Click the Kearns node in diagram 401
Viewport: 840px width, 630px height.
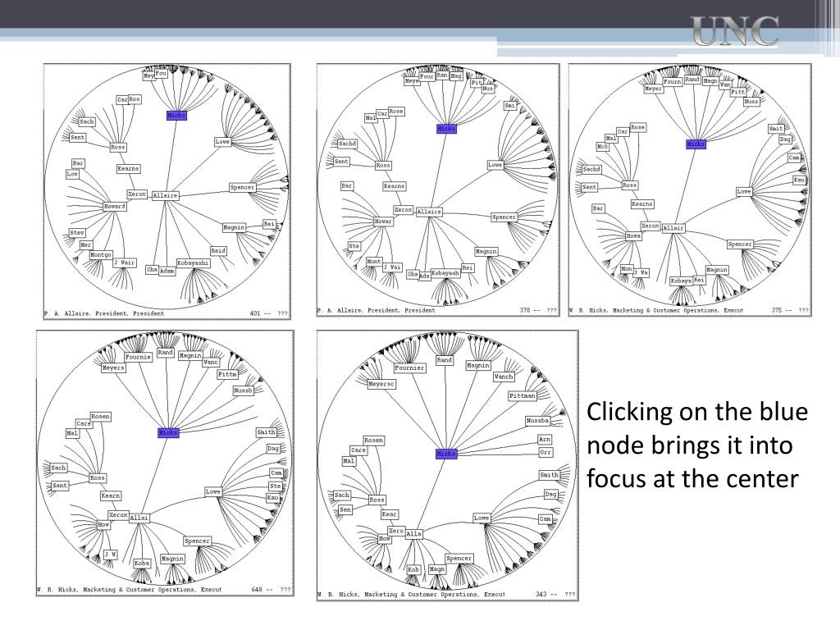(x=128, y=168)
